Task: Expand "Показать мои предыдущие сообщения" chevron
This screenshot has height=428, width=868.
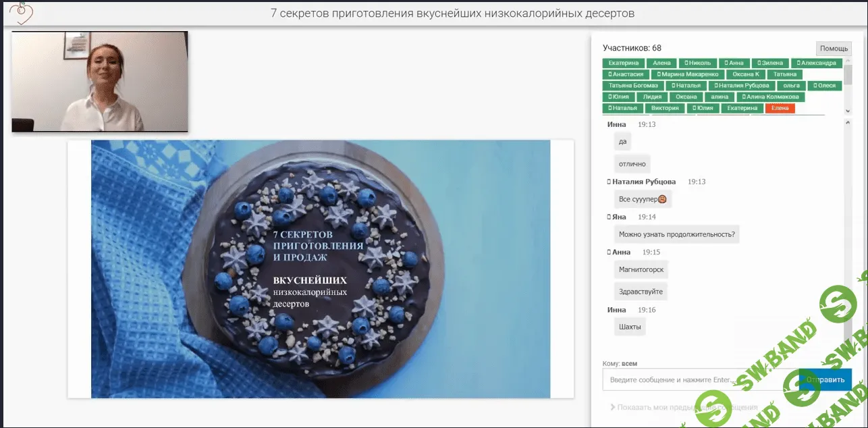Action: tap(612, 407)
